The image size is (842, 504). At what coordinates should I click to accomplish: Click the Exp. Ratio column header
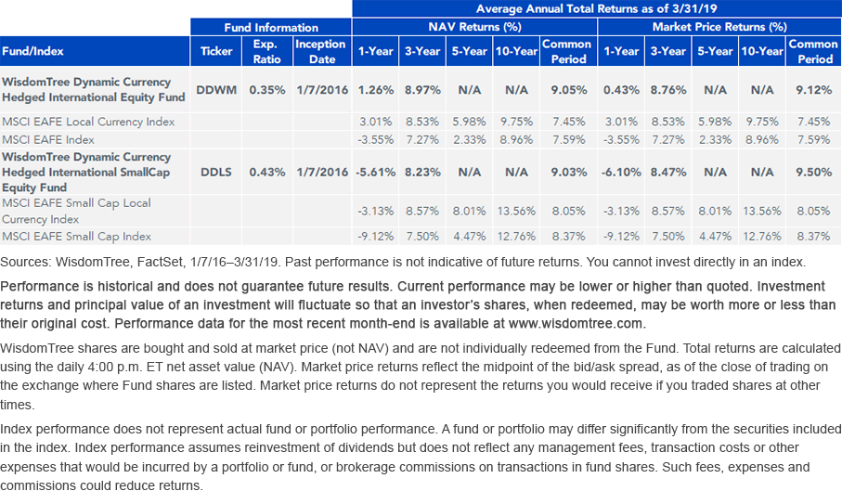pos(266,51)
